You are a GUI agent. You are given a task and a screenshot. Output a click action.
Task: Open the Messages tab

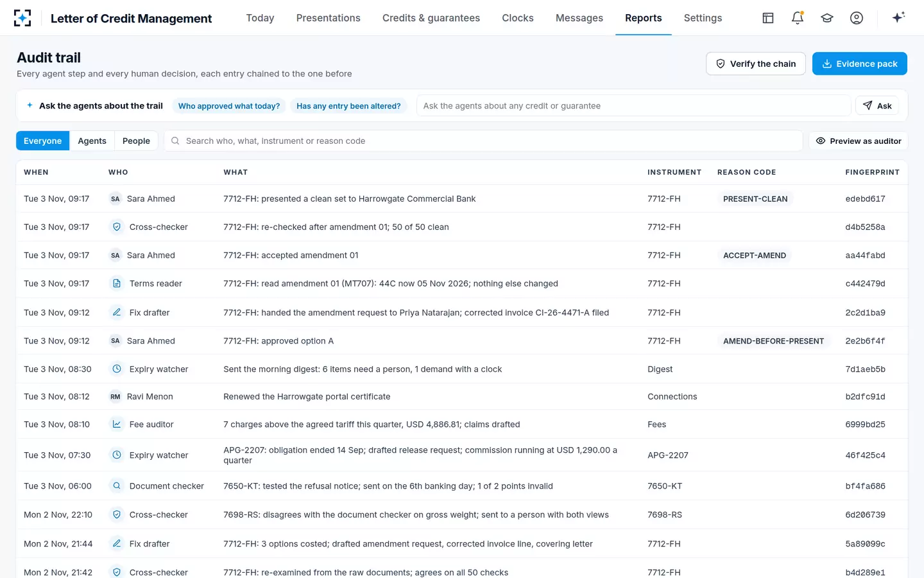point(579,18)
